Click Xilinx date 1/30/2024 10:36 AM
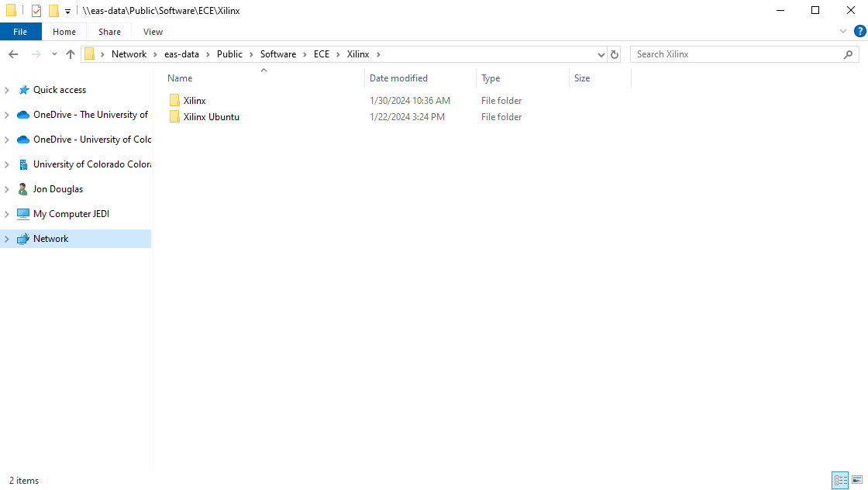This screenshot has height=490, width=868. click(x=410, y=101)
